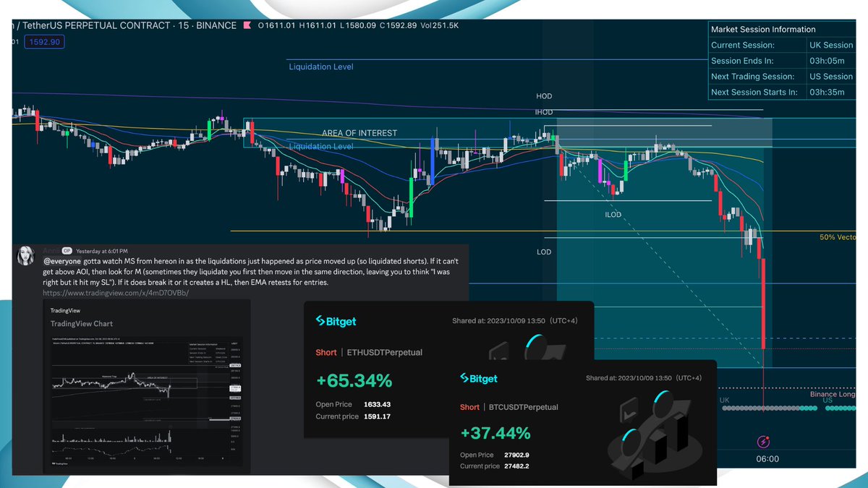Click the Short tag on the ETHUSDT card
The width and height of the screenshot is (868, 488).
click(326, 352)
